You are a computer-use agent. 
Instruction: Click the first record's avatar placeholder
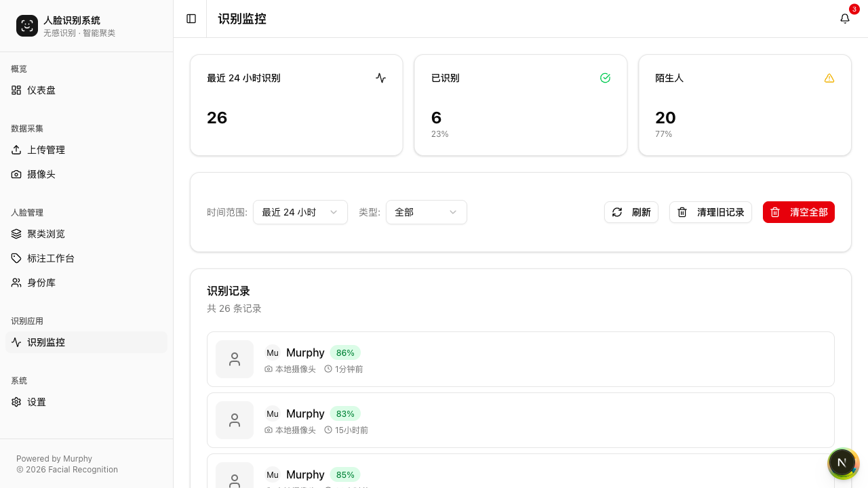(235, 359)
